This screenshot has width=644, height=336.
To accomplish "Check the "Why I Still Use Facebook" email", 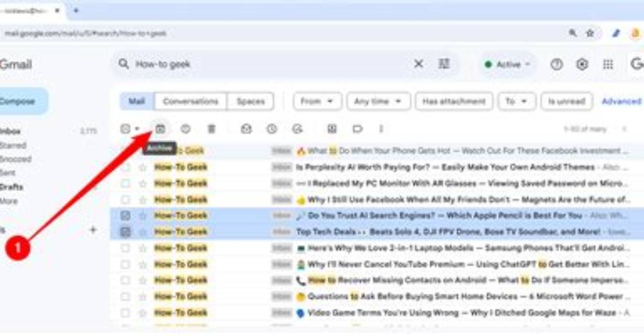I will [x=125, y=199].
